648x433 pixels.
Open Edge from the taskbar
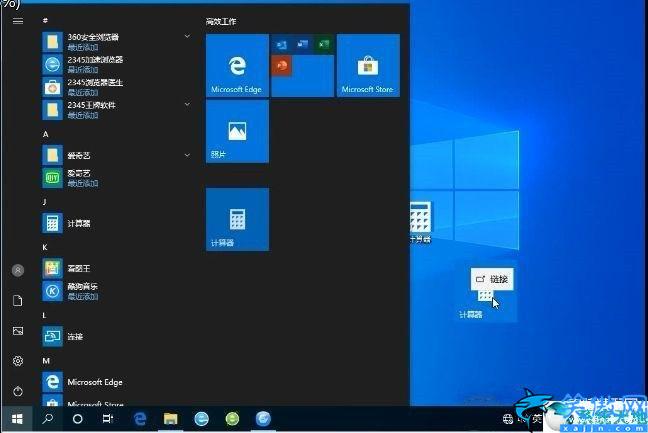(x=140, y=419)
